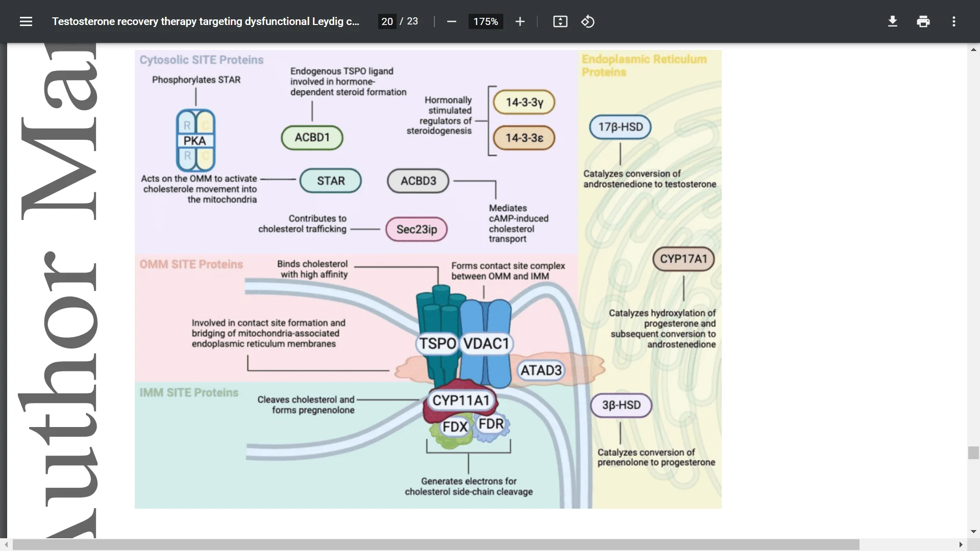
Task: Open the sidebar hamburger menu
Action: (x=26, y=21)
